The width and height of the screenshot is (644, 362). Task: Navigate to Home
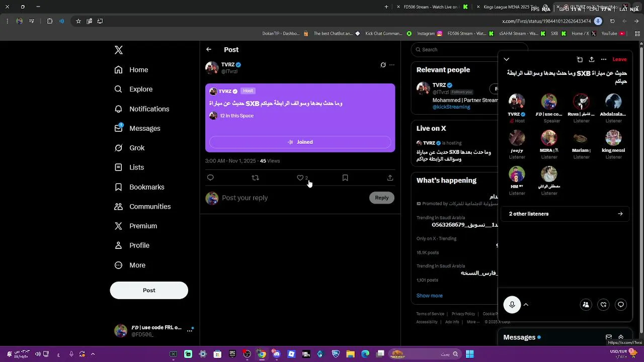point(131,70)
